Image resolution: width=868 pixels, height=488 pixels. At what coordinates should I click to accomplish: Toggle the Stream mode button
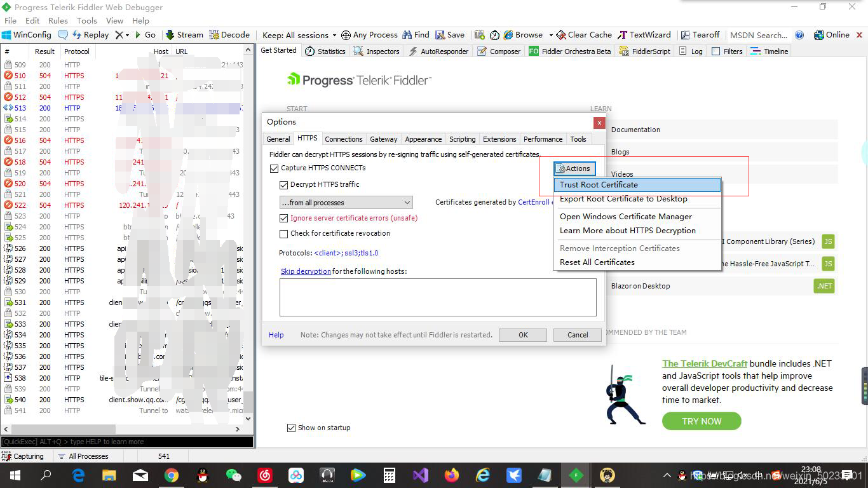click(x=184, y=35)
